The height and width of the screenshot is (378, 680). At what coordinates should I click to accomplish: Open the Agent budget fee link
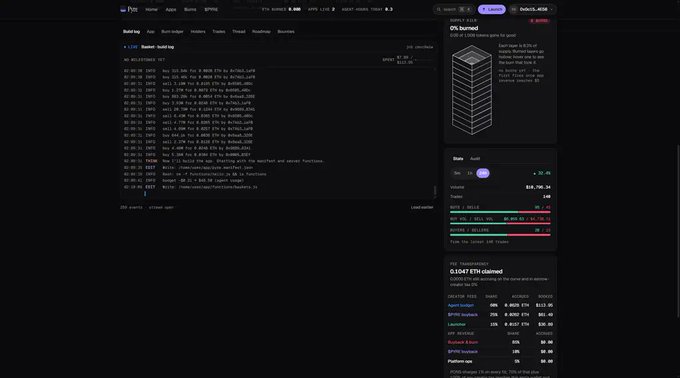pos(461,305)
